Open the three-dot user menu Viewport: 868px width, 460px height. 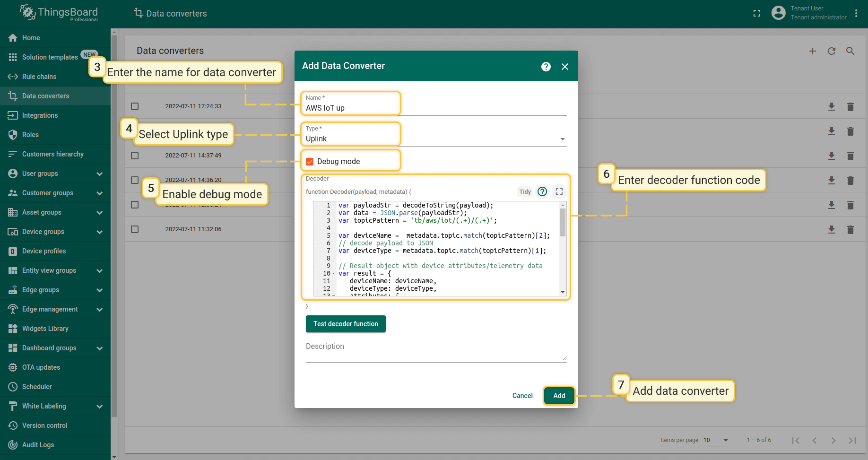[856, 13]
